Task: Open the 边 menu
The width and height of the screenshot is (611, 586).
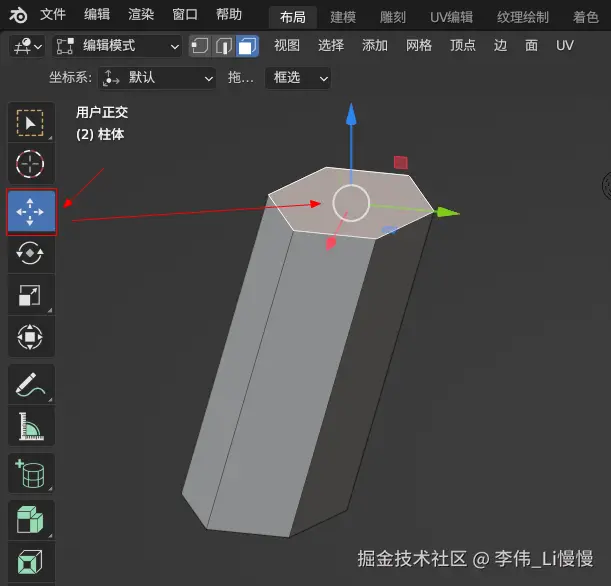Action: pos(500,46)
